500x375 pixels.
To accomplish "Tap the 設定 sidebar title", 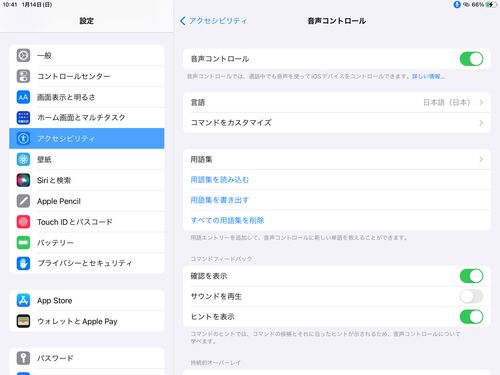I will [x=87, y=21].
